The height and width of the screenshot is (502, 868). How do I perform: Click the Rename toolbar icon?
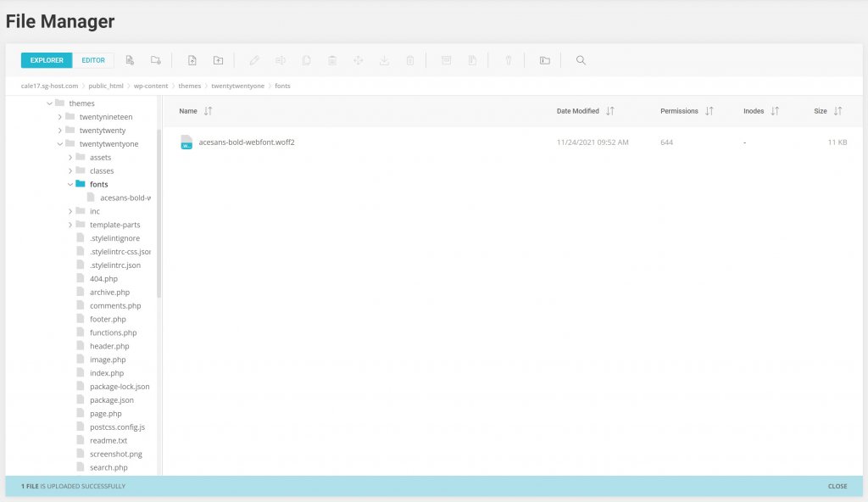pyautogui.click(x=280, y=60)
